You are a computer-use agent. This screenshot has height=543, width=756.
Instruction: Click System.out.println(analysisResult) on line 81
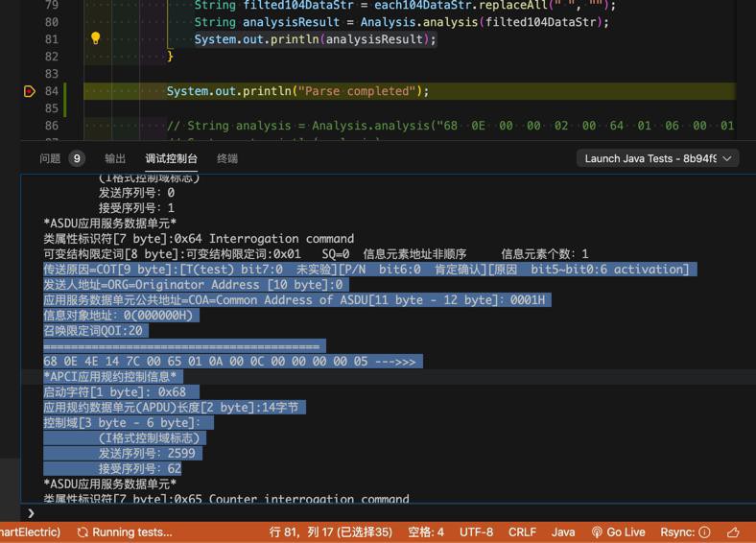pos(316,39)
